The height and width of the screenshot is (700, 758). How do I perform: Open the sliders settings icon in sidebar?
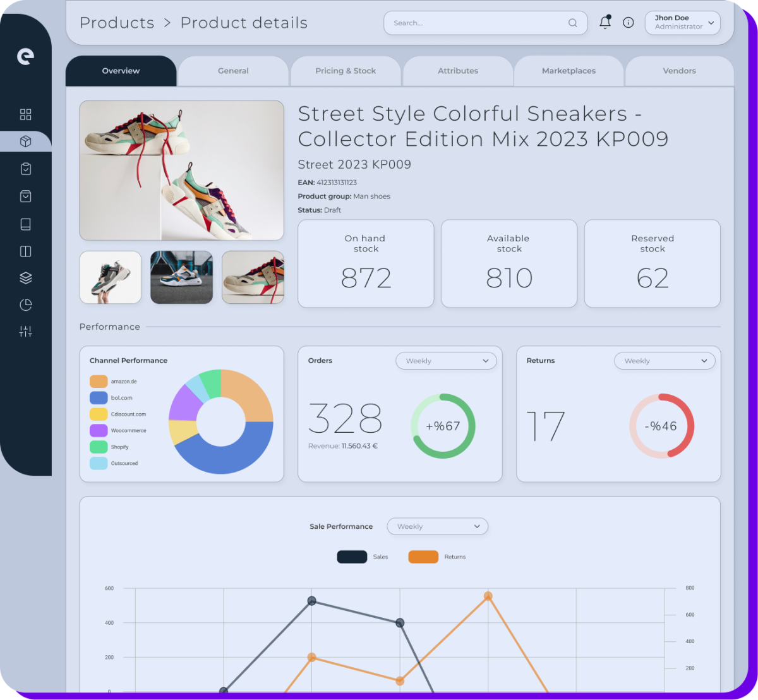pyautogui.click(x=25, y=331)
